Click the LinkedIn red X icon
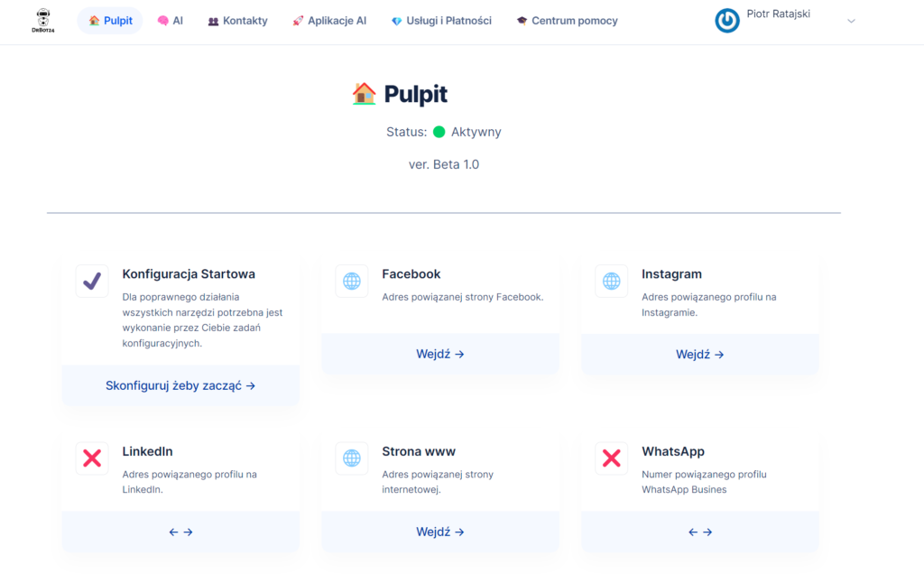The image size is (924, 574). pyautogui.click(x=91, y=458)
